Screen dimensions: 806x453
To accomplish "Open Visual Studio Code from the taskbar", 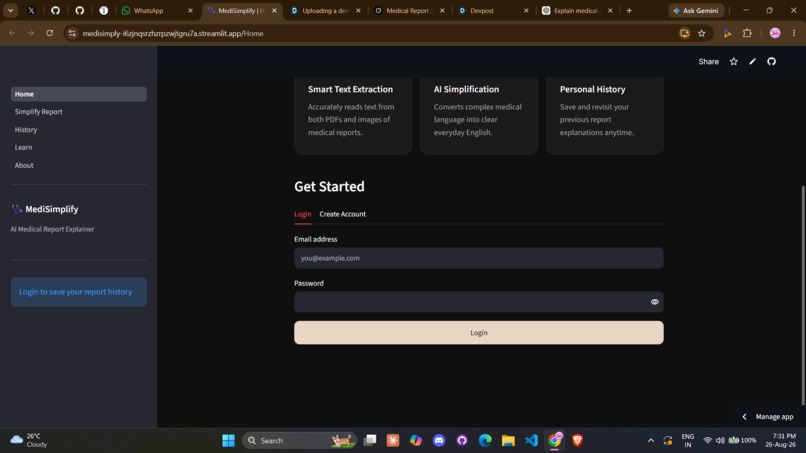I will [x=531, y=440].
